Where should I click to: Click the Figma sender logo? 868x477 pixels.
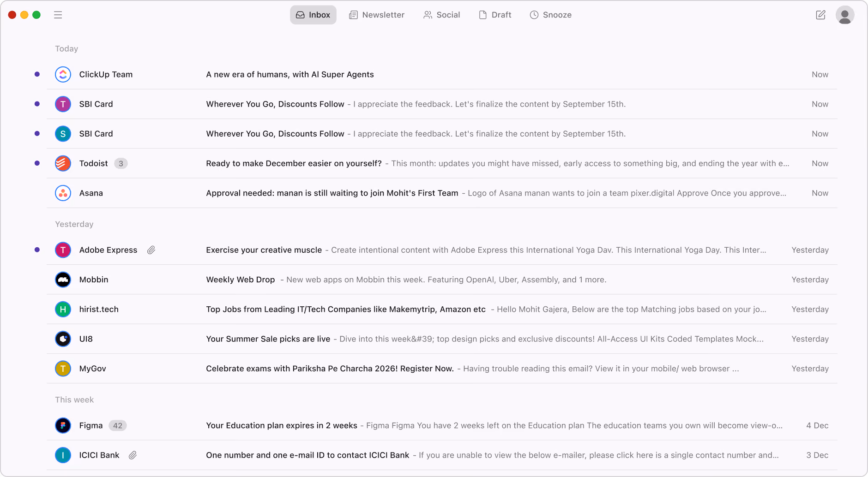click(63, 425)
